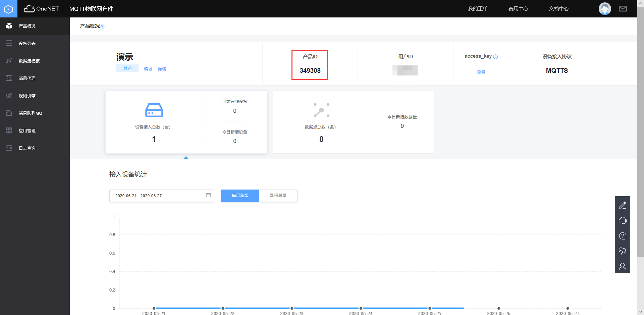644x315 pixels.
Task: Click the user community icon
Action: click(623, 251)
